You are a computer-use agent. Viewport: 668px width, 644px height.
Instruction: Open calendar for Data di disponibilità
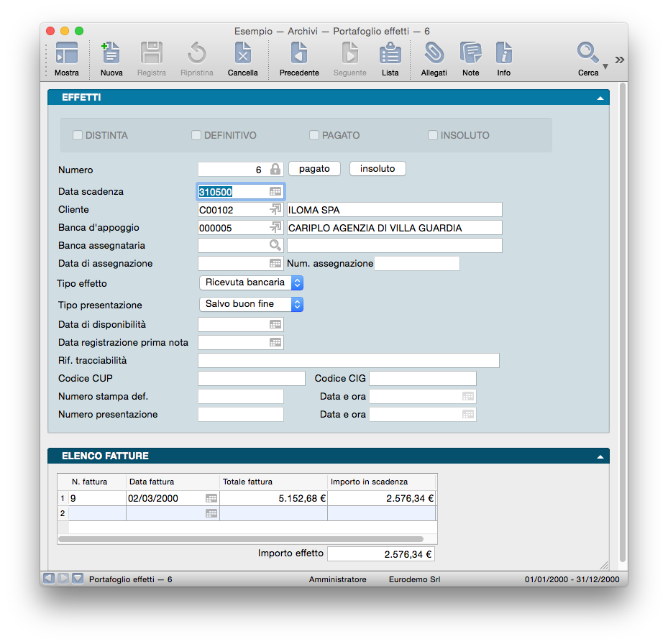(x=275, y=325)
